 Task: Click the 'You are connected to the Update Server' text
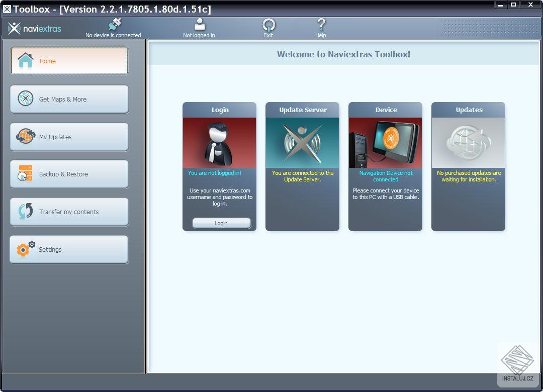[x=302, y=176]
